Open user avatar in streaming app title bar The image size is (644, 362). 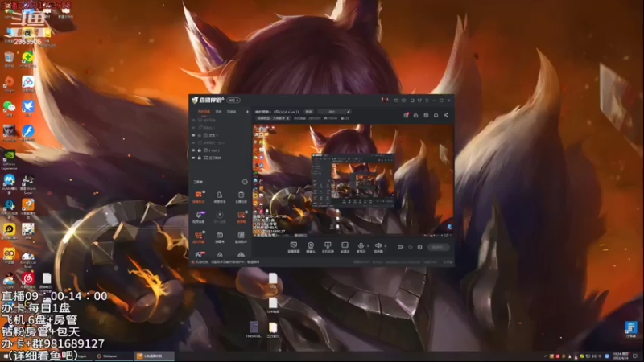(x=385, y=100)
